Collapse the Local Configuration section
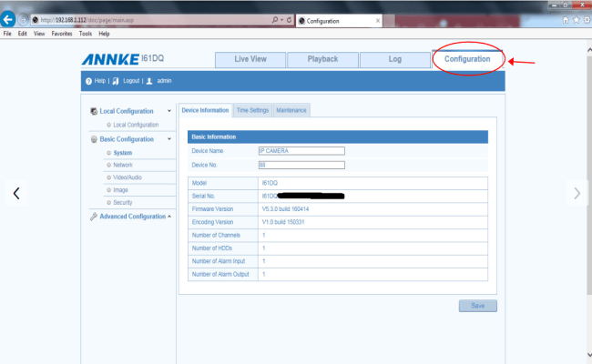 pos(169,111)
